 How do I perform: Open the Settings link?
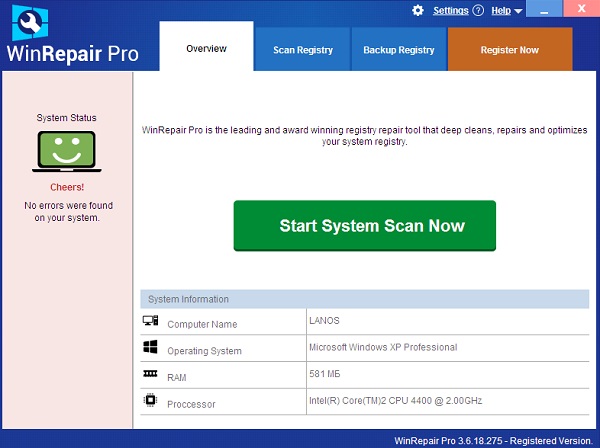click(x=450, y=11)
